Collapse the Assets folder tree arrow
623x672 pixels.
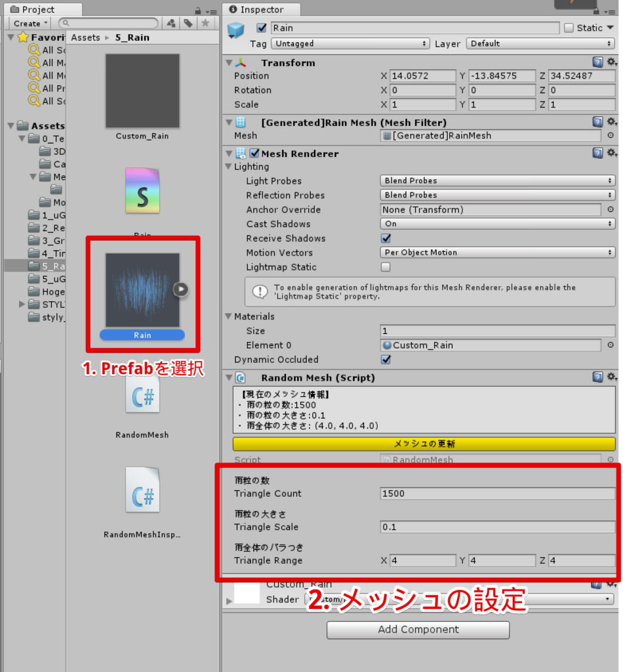[x=11, y=125]
